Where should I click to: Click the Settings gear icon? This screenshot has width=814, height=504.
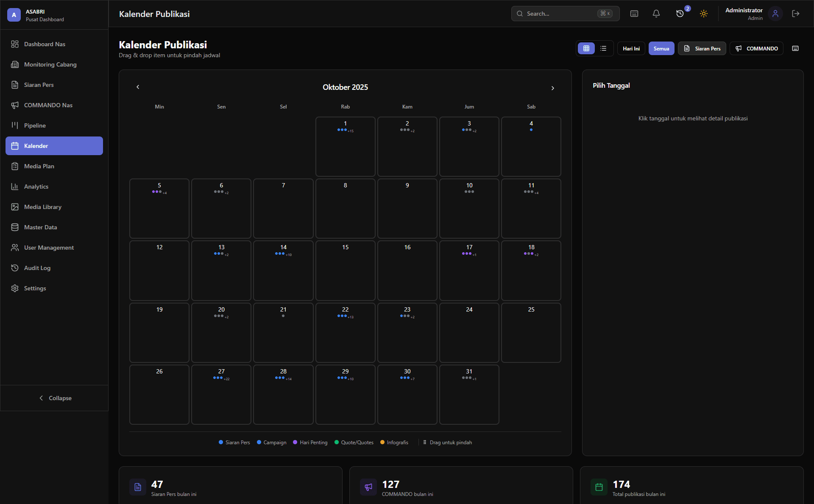[x=15, y=288]
